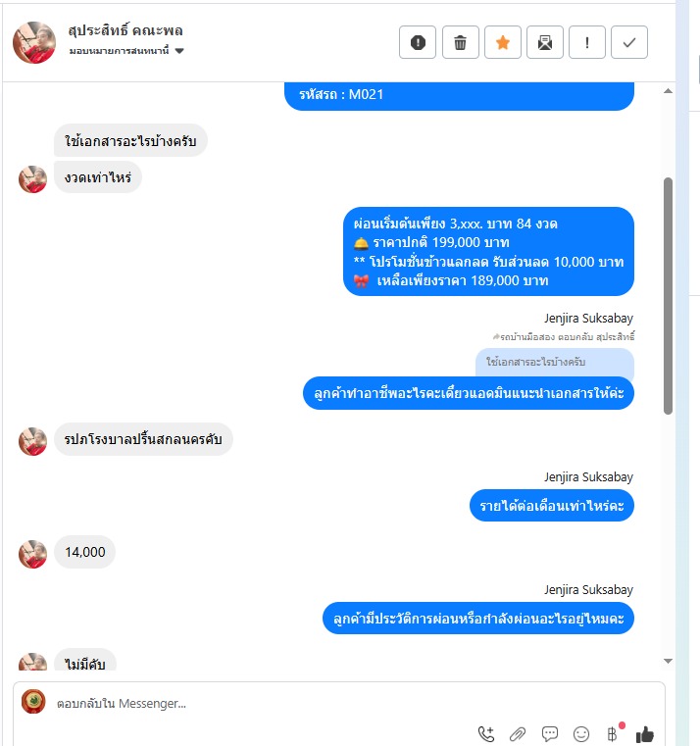Viewport: 700px width, 746px height.
Task: Click the customer profile picture in header
Action: [34, 42]
